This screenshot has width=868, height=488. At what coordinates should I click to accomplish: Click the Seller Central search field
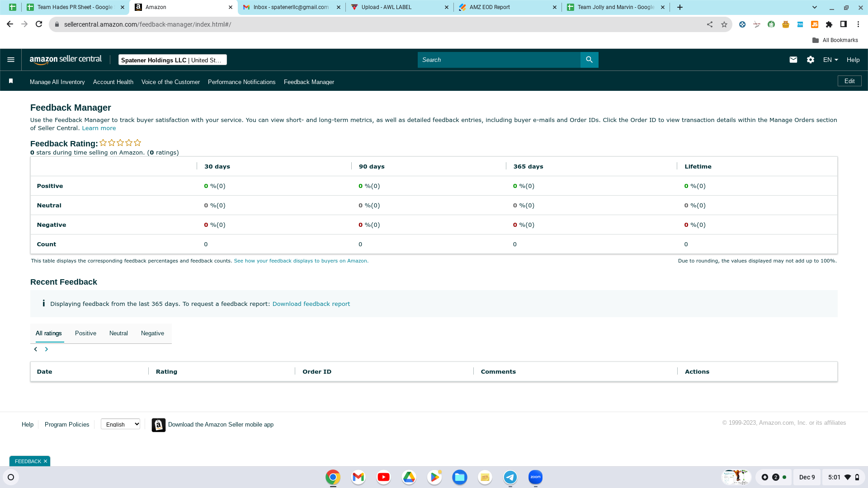(499, 60)
